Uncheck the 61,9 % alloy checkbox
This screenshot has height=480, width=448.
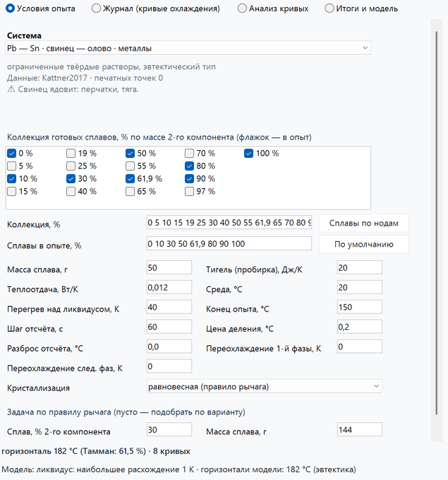coord(131,179)
